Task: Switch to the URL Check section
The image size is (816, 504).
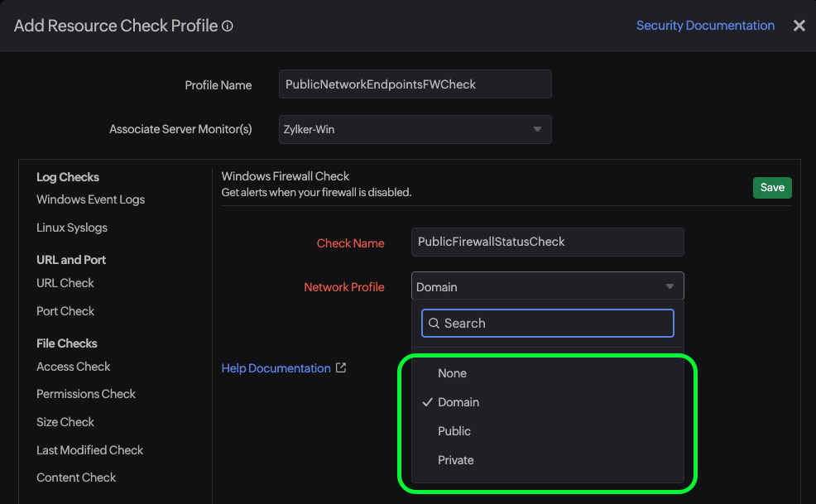Action: tap(65, 283)
